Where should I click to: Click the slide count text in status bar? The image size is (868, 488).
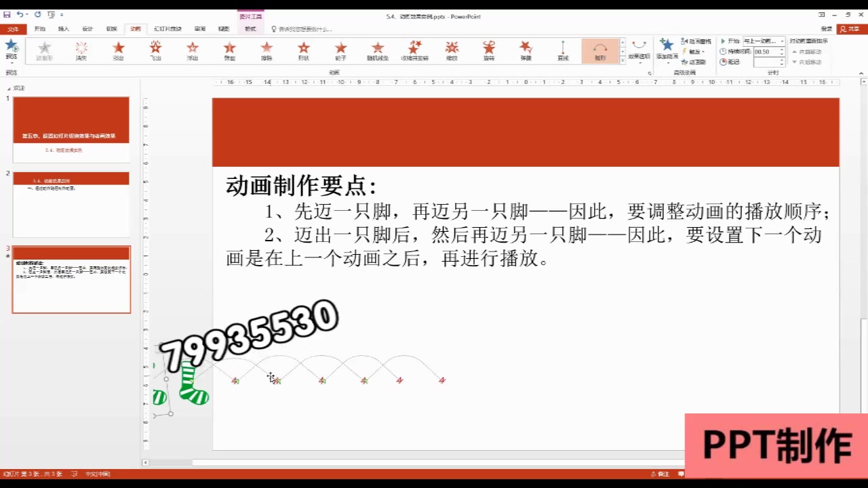(x=34, y=474)
